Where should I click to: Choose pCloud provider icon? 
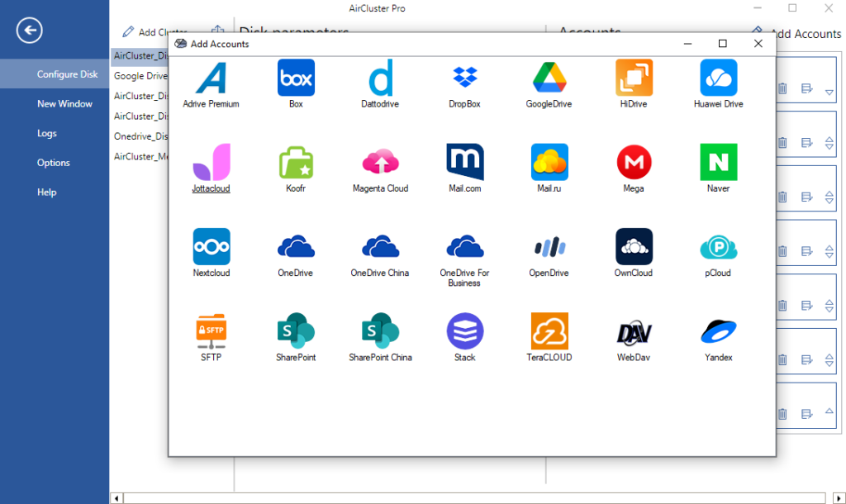(718, 247)
